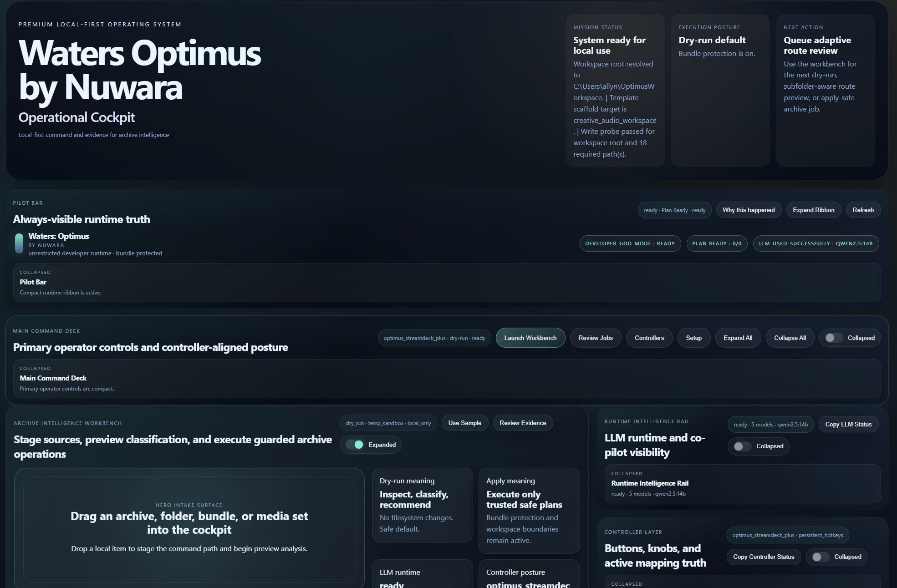This screenshot has height=588, width=897.
Task: Collapse All sections in Main Command Deck
Action: (790, 338)
